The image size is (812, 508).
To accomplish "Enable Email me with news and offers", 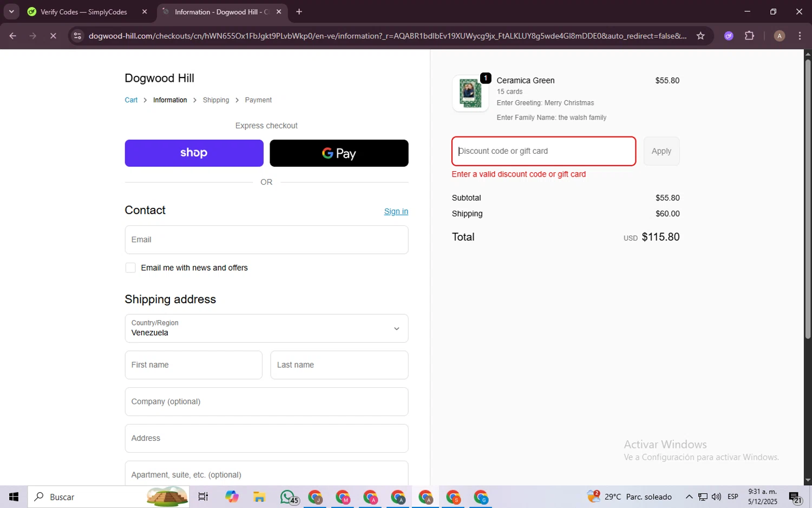I will coord(130,268).
